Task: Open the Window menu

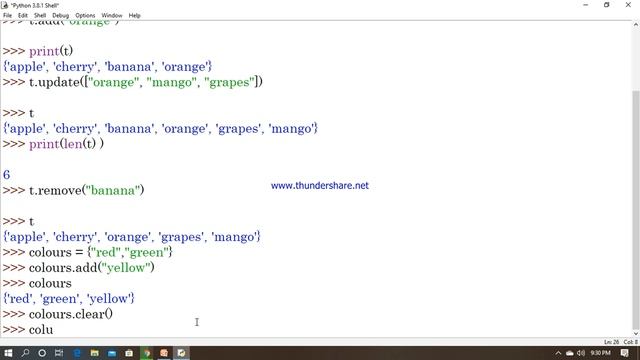Action: (112, 16)
